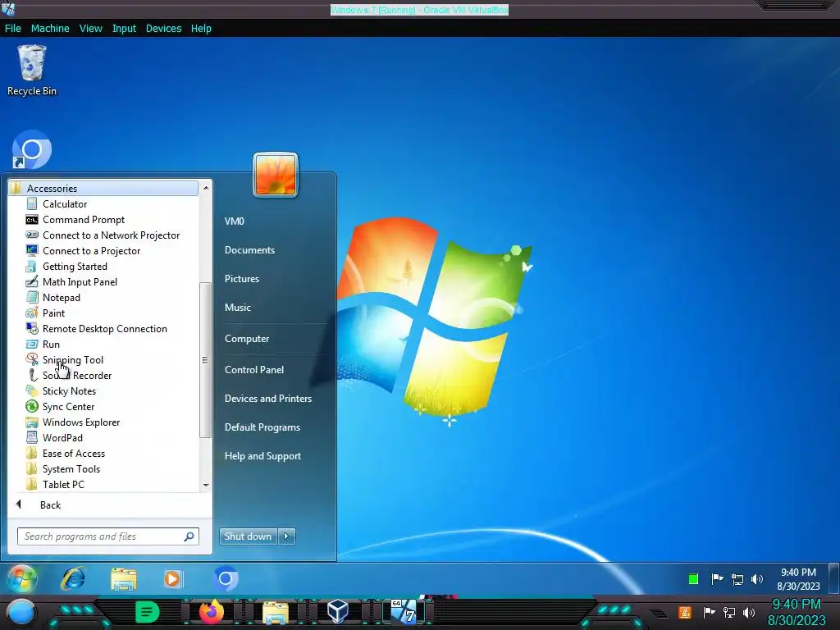840x630 pixels.
Task: Open Getting Started in Accessories
Action: point(75,267)
